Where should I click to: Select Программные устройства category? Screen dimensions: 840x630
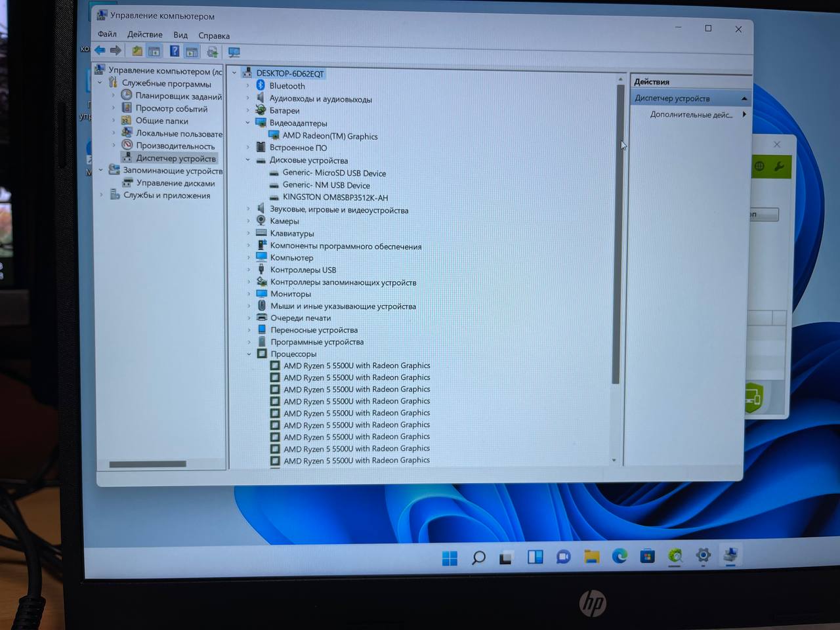317,342
